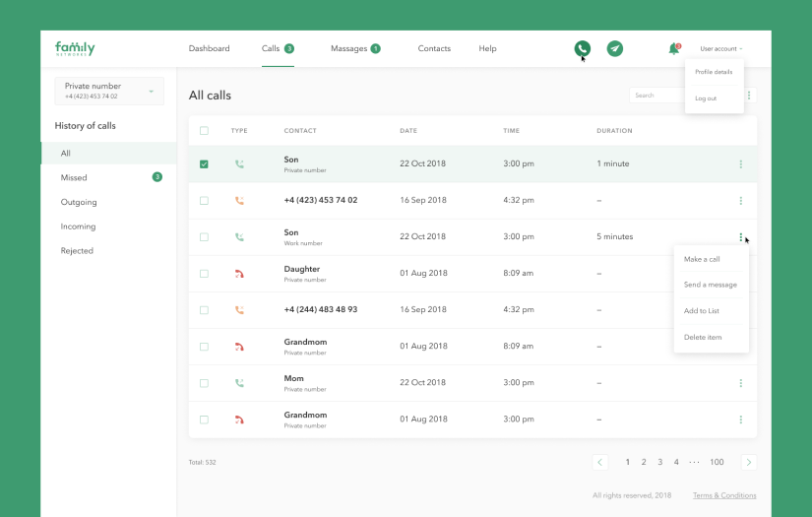
Task: Uncheck the Son Private number row checkbox
Action: [x=204, y=164]
